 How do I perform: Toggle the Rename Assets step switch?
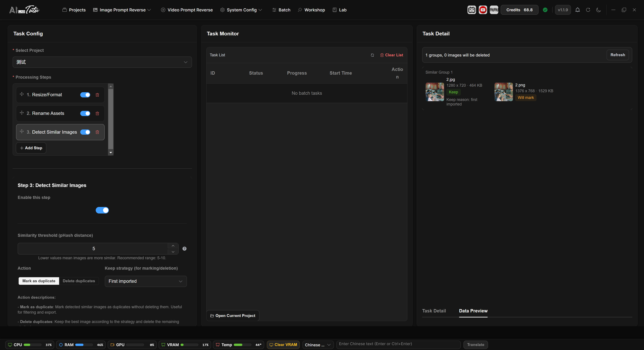pyautogui.click(x=85, y=114)
